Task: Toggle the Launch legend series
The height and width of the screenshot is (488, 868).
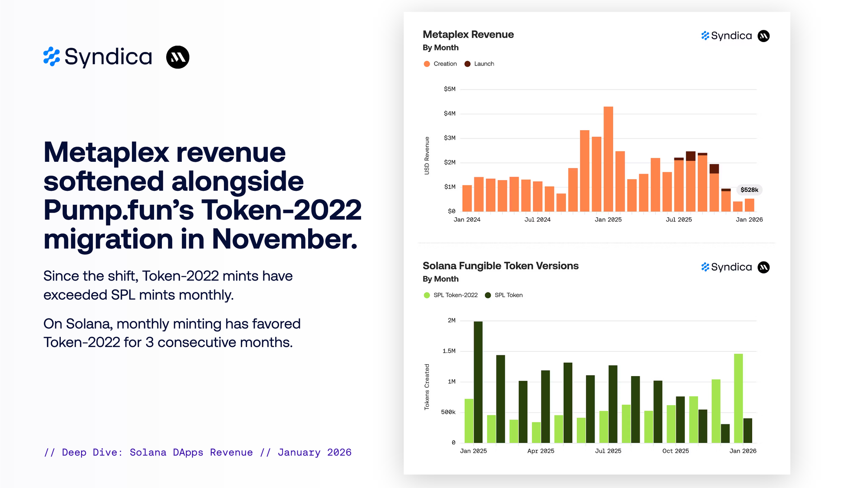Action: [x=484, y=64]
